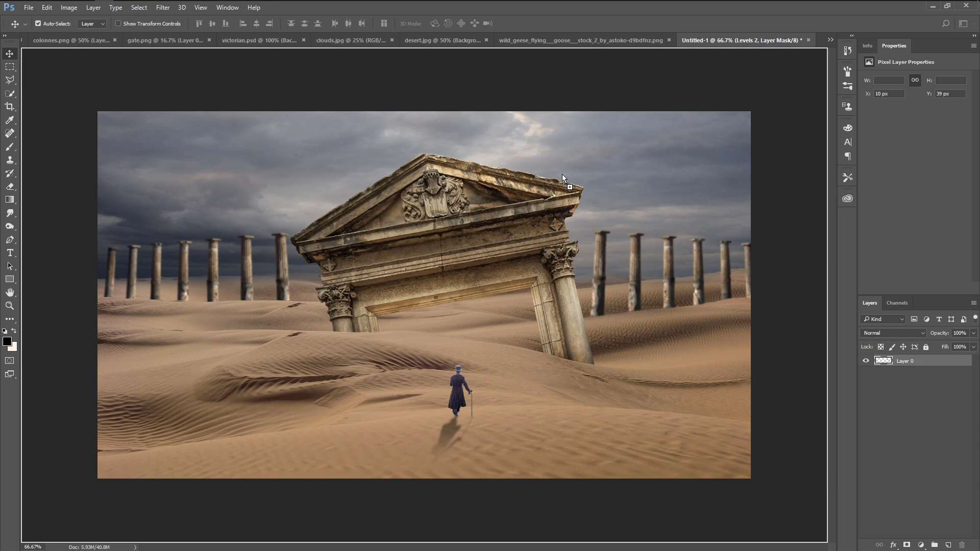
Task: Open the Edit Toolbar ellipsis menu
Action: point(10,319)
